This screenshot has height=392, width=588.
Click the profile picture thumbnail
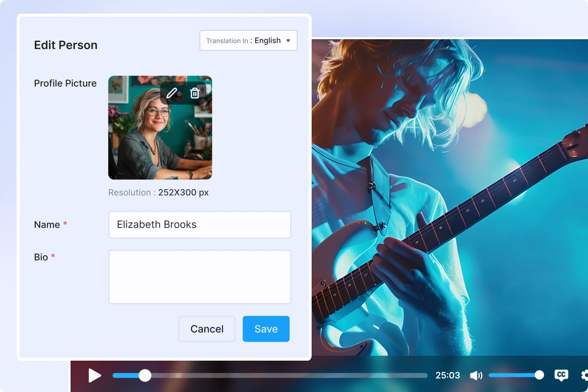[160, 127]
